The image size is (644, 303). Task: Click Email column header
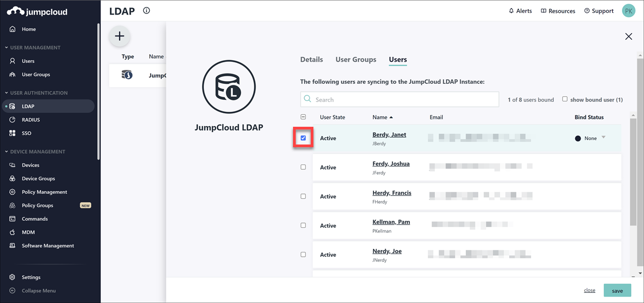tap(436, 117)
